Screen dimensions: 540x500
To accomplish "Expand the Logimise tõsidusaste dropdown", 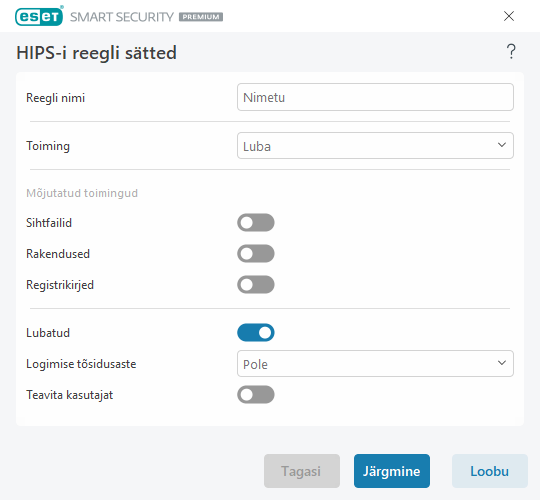I will click(375, 364).
